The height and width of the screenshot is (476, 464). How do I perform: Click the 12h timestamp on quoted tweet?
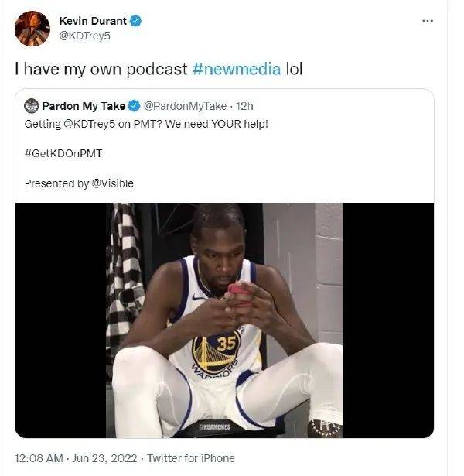pyautogui.click(x=244, y=106)
